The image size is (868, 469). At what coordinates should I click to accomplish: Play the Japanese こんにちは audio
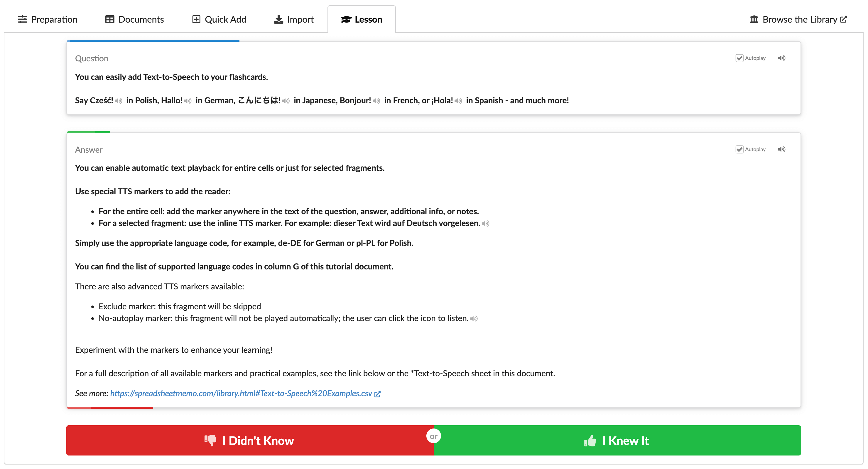(286, 101)
